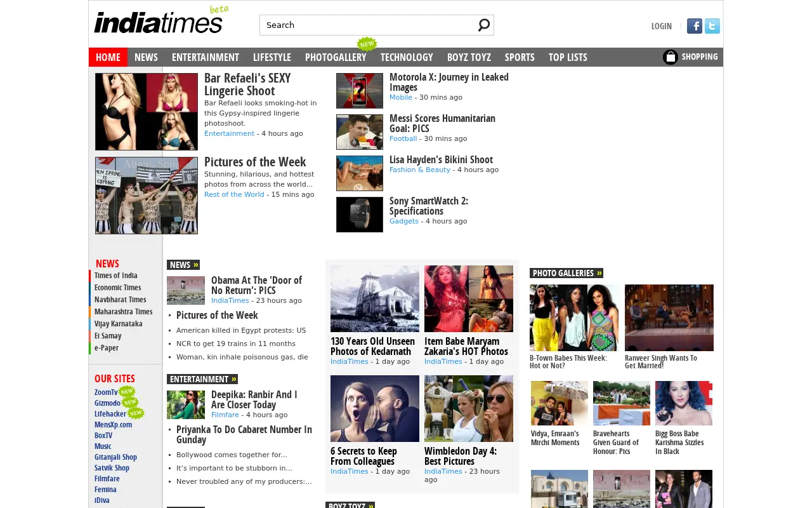Open ZoomTv in Our Sites
Screen dimensions: 812x508
106,392
